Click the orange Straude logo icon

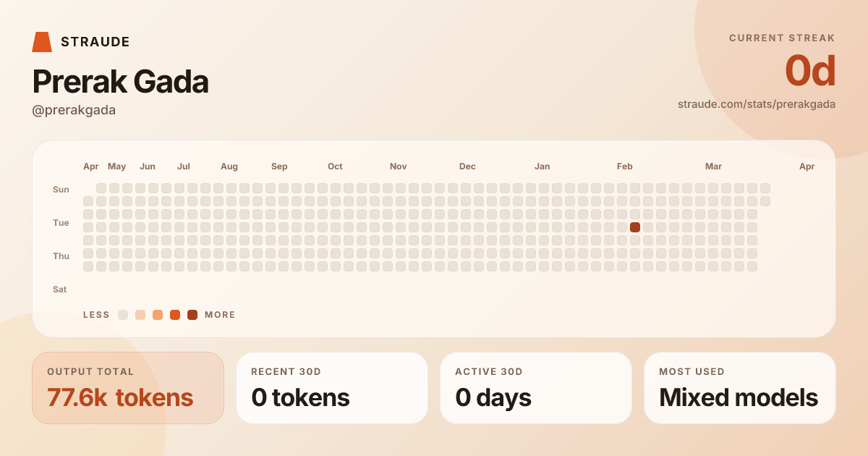pyautogui.click(x=42, y=42)
